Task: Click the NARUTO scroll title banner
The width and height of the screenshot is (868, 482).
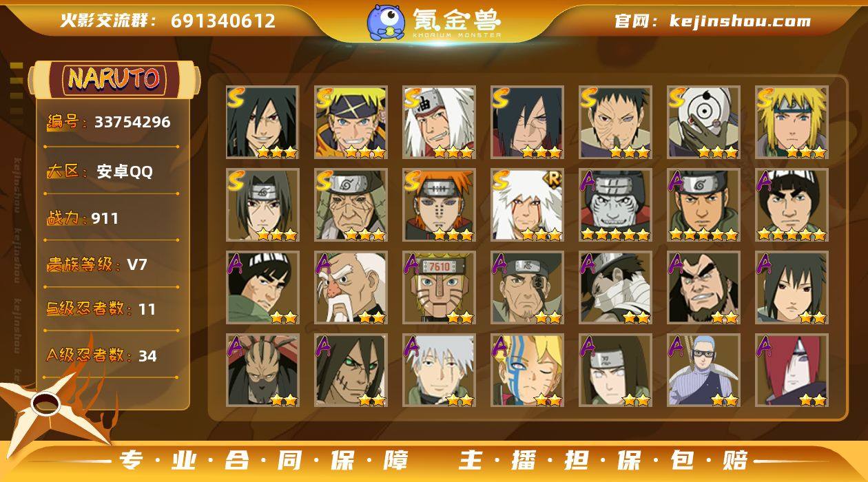Action: coord(114,79)
